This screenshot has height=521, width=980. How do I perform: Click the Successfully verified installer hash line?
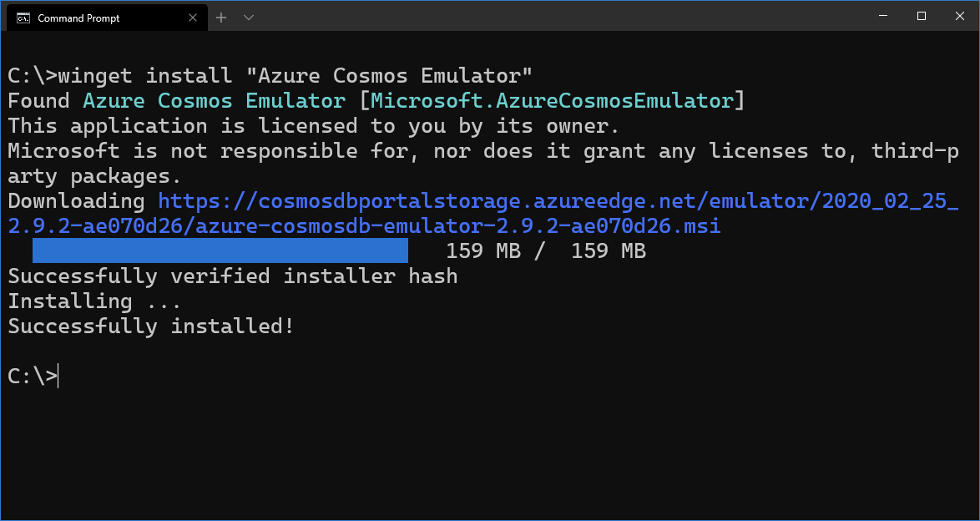(x=233, y=276)
